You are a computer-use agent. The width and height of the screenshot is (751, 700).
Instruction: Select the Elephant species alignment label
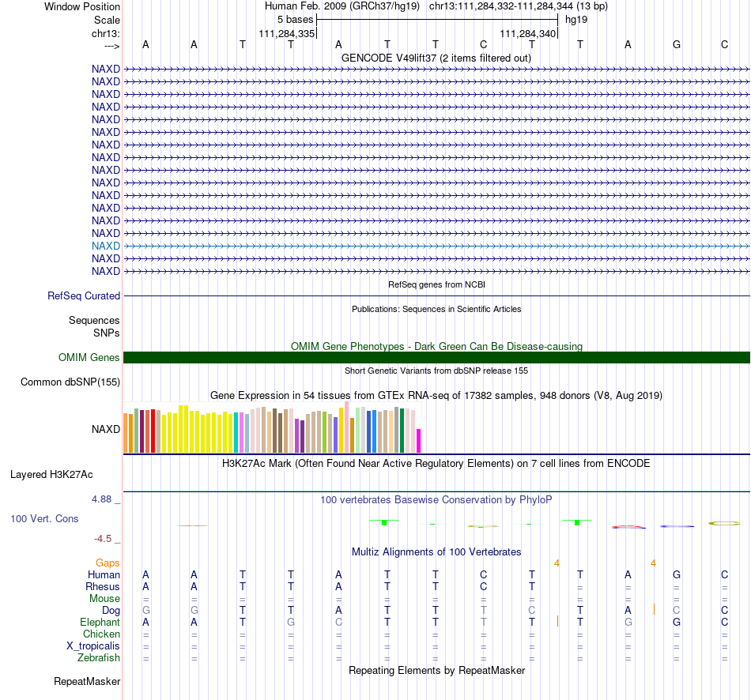point(100,622)
